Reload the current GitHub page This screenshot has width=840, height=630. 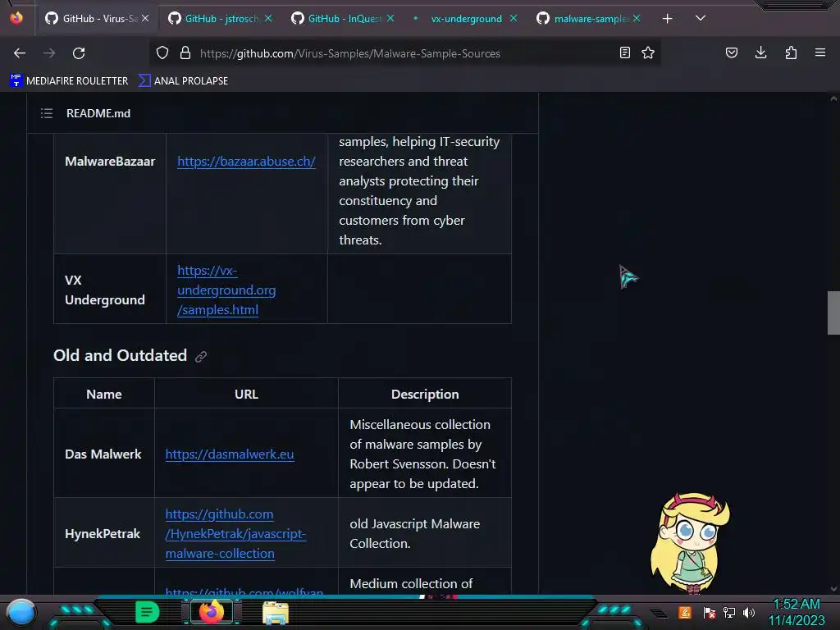79,53
